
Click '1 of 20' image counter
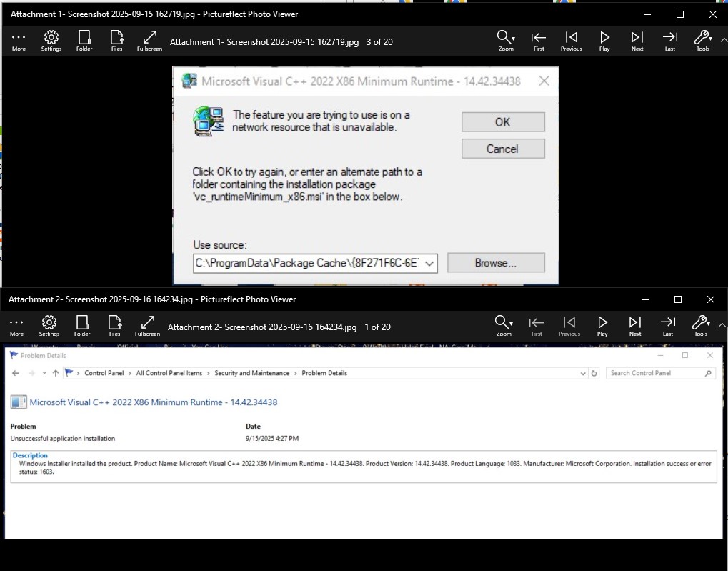[377, 327]
